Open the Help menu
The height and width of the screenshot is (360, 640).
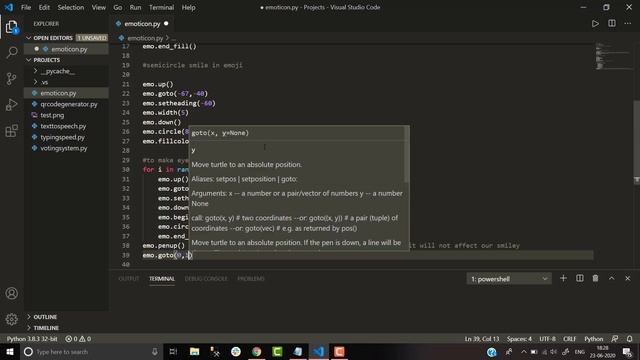pos(188,7)
